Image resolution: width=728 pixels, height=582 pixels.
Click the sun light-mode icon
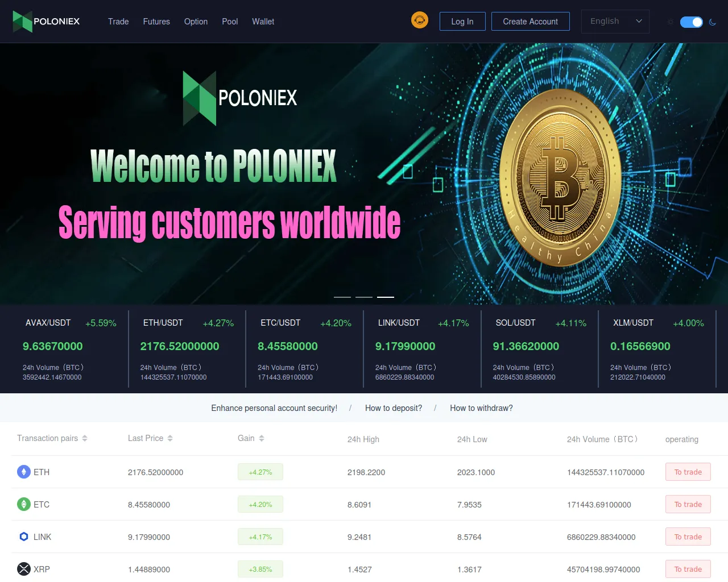(x=671, y=22)
